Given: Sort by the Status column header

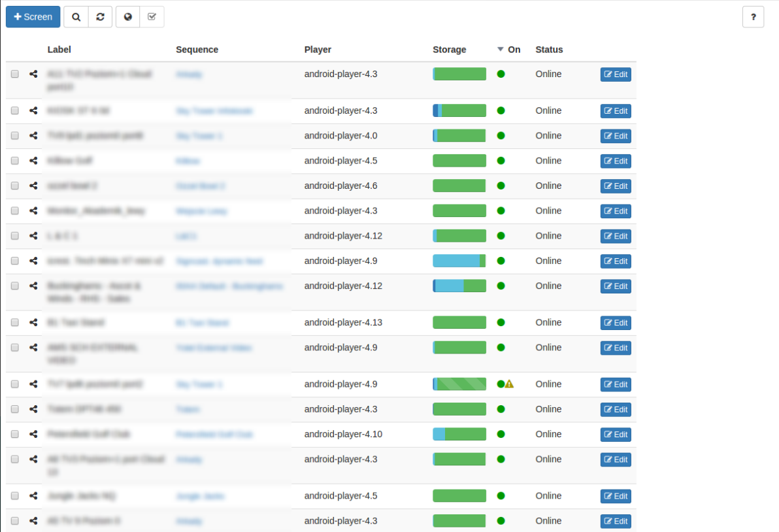Looking at the screenshot, I should coord(549,50).
